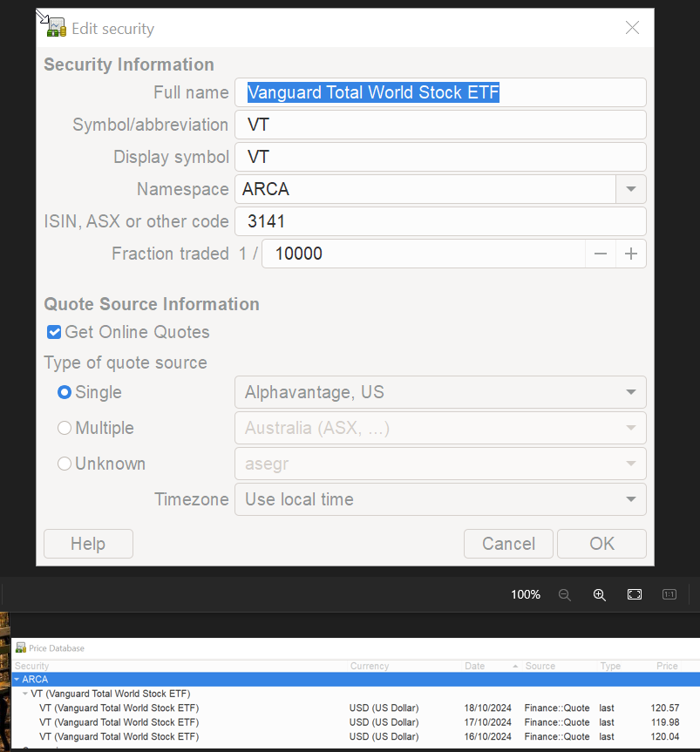Image resolution: width=700 pixels, height=752 pixels.
Task: Close the Edit security dialog
Action: 632,28
